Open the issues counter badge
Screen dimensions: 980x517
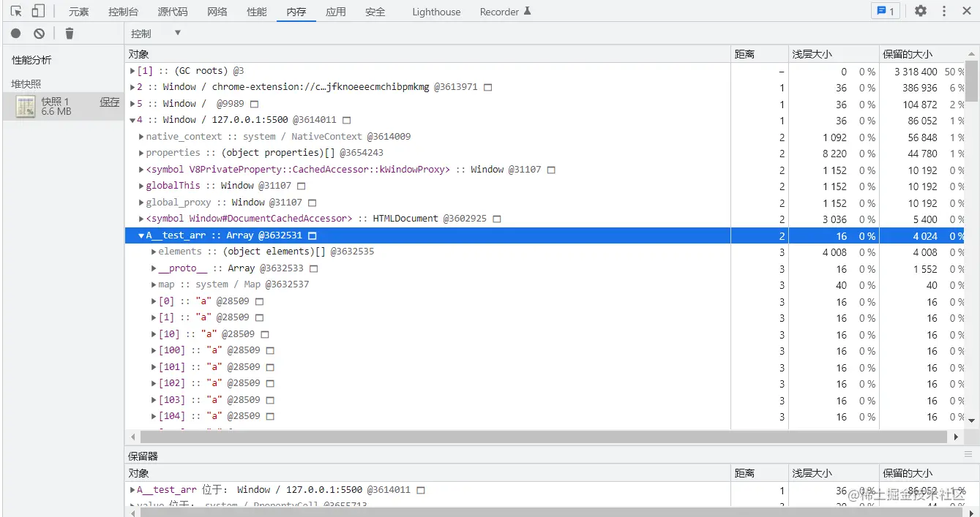(x=886, y=11)
